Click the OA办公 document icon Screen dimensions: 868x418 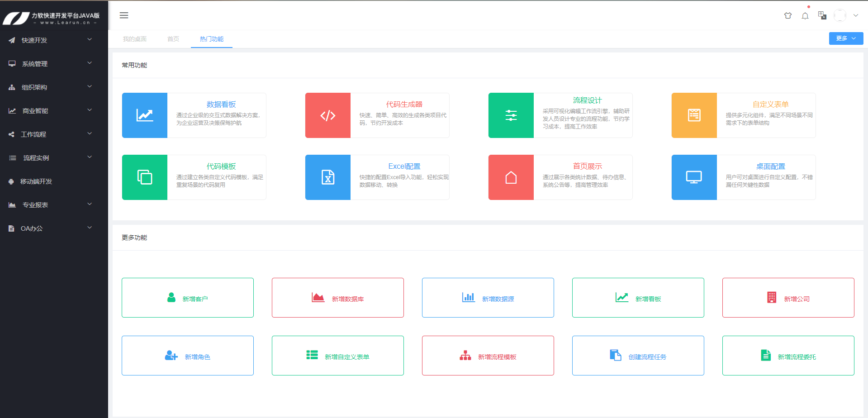(11, 228)
